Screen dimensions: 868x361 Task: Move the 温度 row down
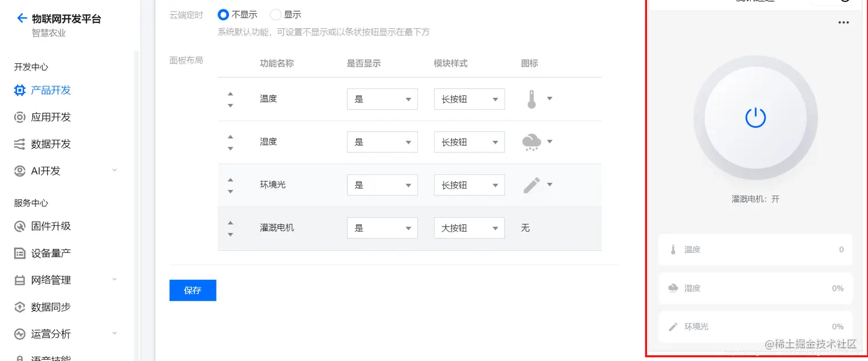[x=230, y=105]
